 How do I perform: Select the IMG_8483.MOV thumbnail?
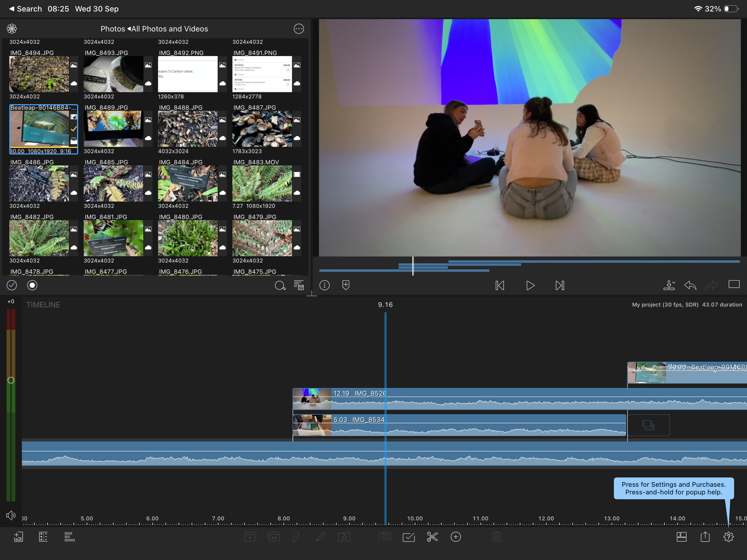pyautogui.click(x=262, y=183)
